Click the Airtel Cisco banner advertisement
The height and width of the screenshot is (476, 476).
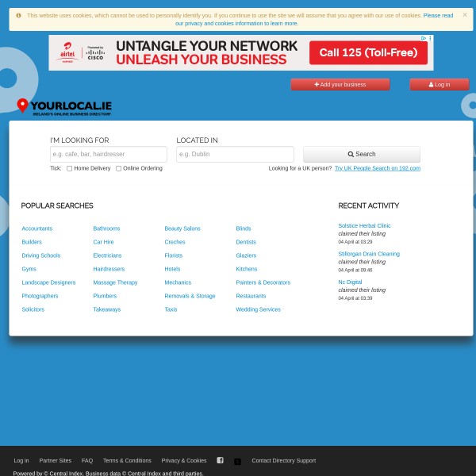click(x=241, y=53)
